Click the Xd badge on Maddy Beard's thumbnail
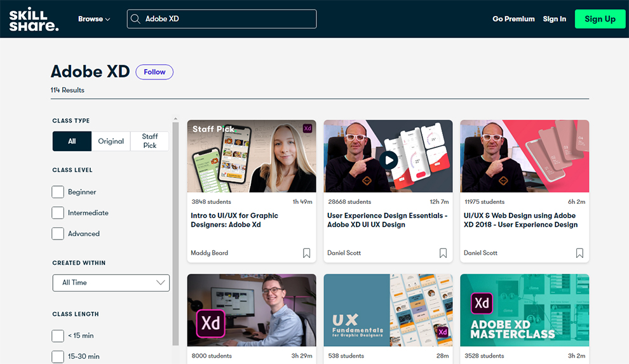629x364 pixels. click(308, 128)
